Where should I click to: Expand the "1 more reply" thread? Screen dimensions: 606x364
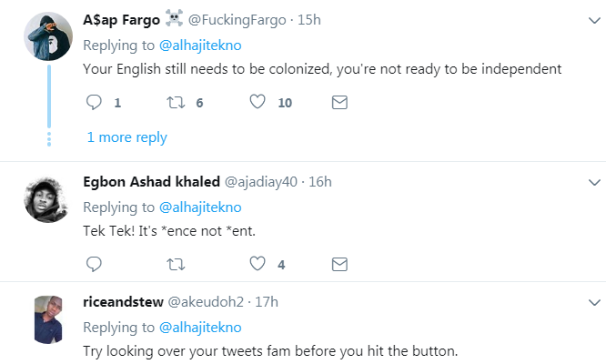pyautogui.click(x=126, y=137)
